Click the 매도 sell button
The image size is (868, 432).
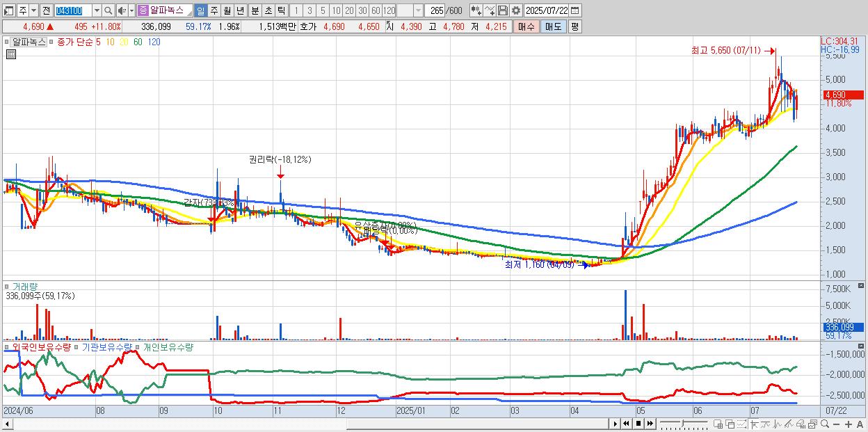(553, 26)
